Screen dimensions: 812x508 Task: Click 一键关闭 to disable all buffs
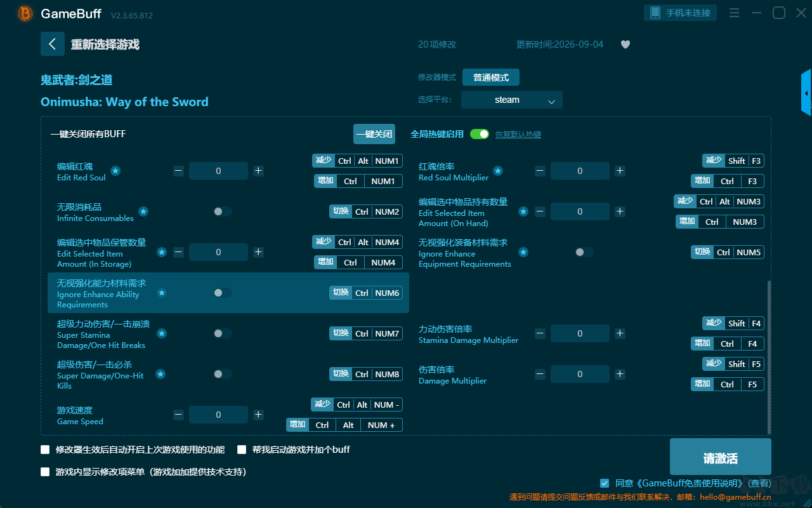click(374, 134)
